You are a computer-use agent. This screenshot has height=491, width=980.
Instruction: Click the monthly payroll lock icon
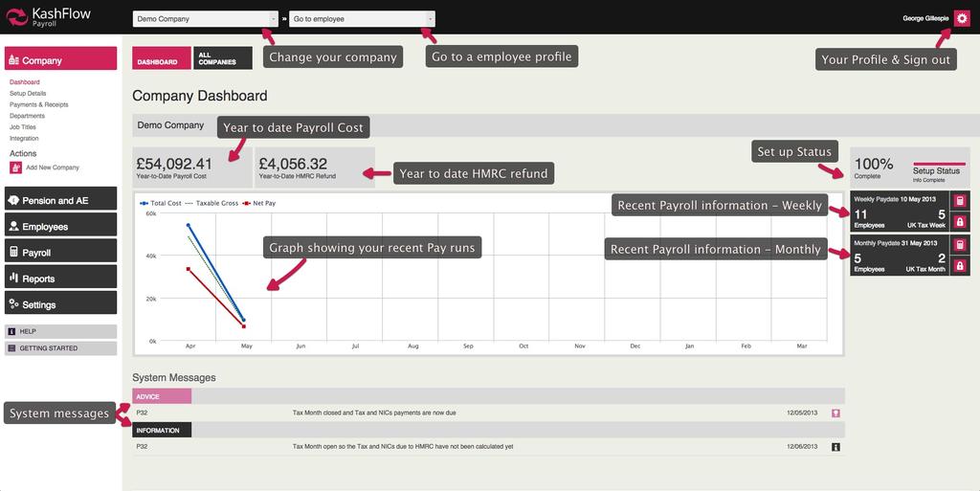pos(960,265)
